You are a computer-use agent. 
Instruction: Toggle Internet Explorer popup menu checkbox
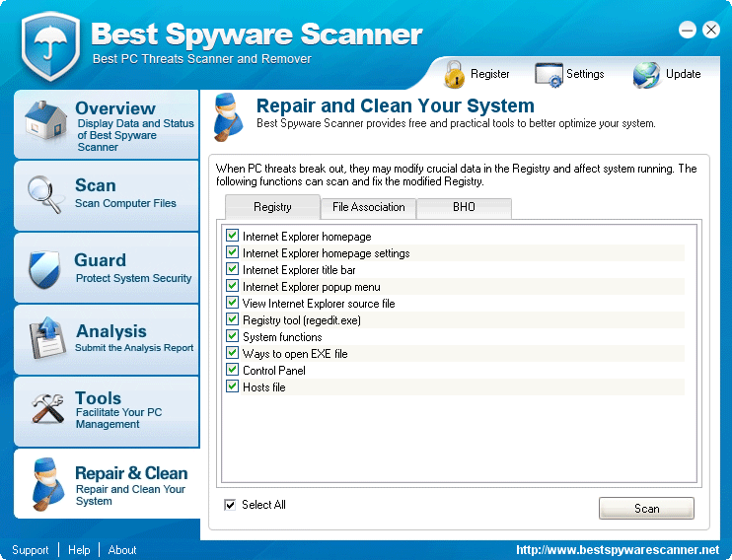point(232,286)
